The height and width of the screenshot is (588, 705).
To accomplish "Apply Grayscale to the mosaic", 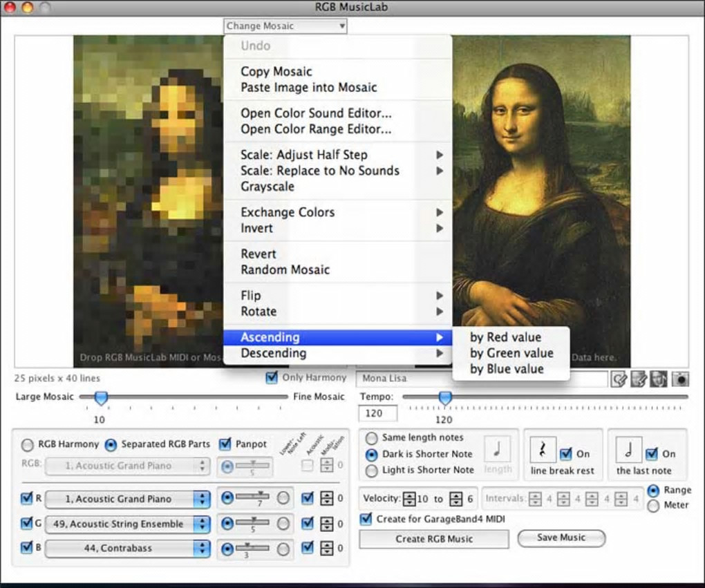I will (x=338, y=187).
